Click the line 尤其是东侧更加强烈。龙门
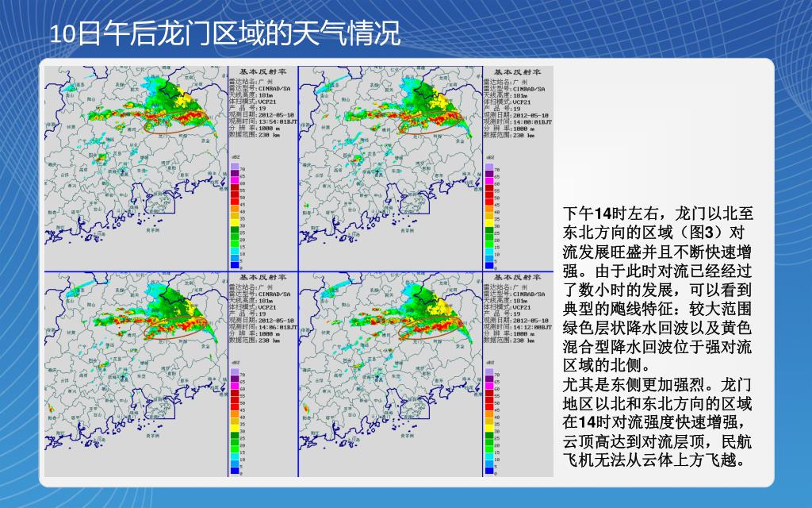This screenshot has height=508, width=812. click(x=657, y=385)
